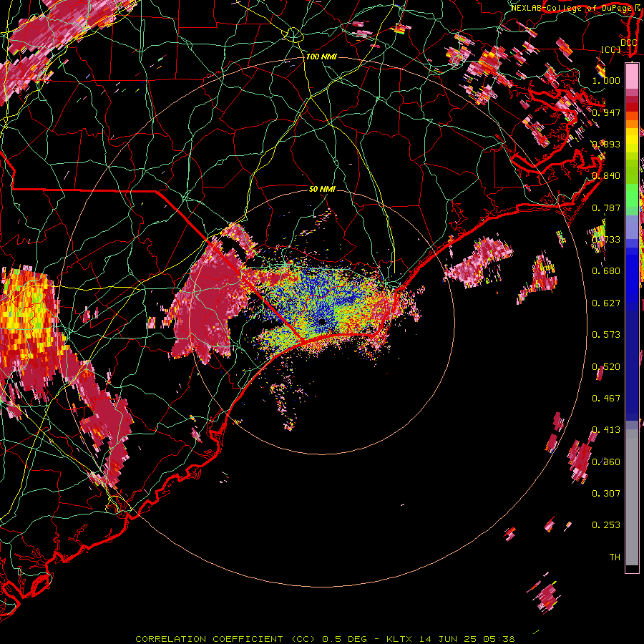Image resolution: width=644 pixels, height=644 pixels.
Task: Click the 1.000 value on the scale
Action: (606, 80)
